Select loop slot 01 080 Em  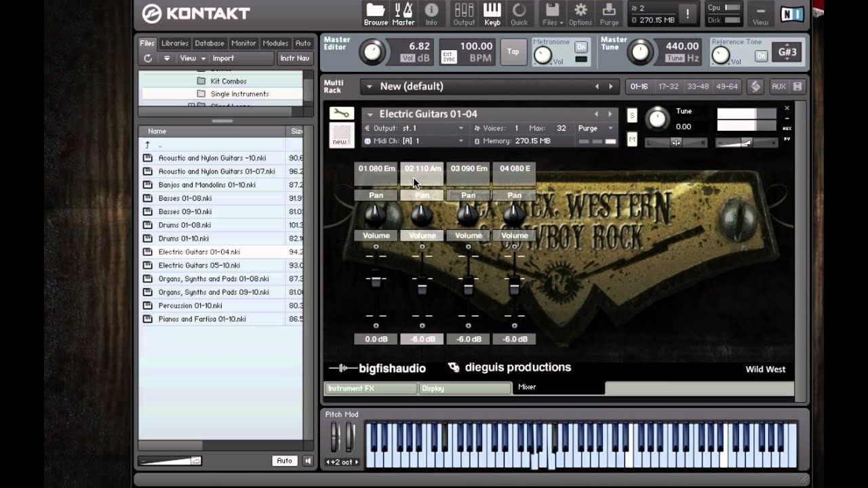376,174
